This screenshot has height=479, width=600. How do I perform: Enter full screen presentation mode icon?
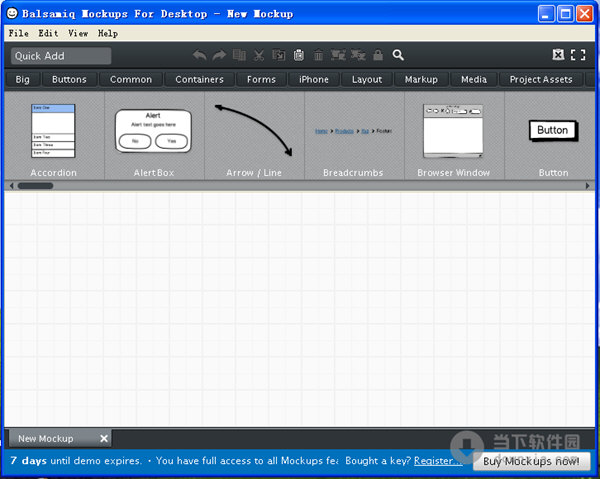point(578,55)
